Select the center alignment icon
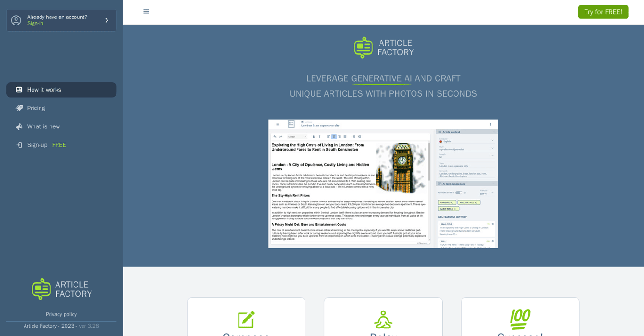The width and height of the screenshot is (644, 336). coord(334,137)
